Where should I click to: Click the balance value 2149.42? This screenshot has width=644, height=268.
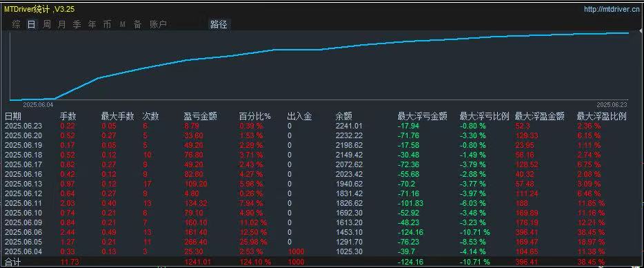point(349,155)
